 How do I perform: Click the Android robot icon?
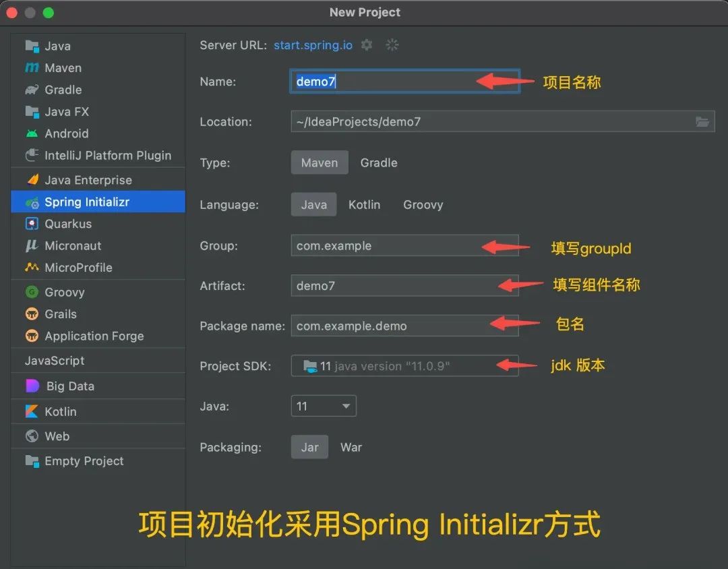coord(32,133)
